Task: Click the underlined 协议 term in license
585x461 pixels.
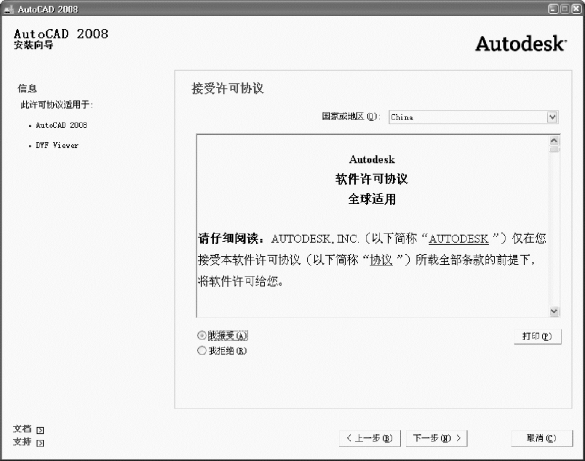Action: click(x=381, y=260)
